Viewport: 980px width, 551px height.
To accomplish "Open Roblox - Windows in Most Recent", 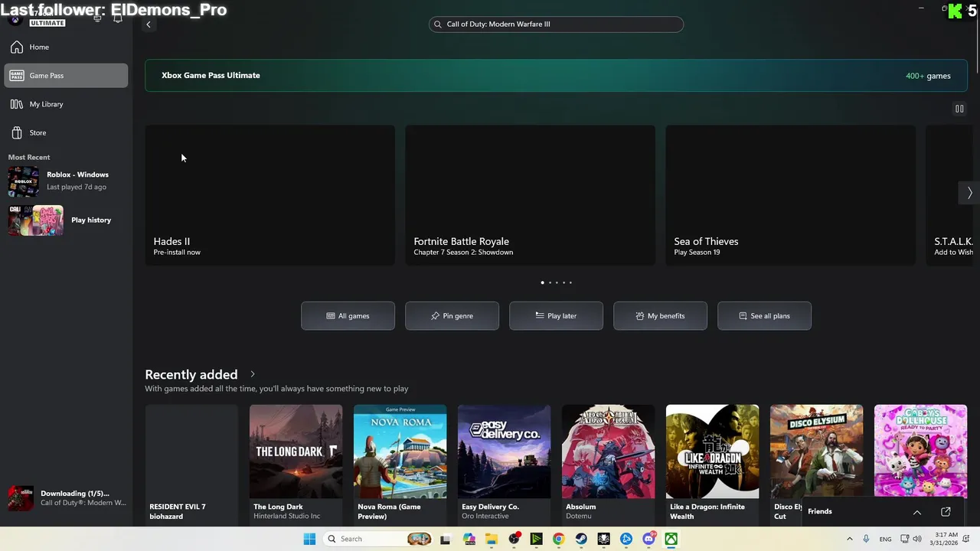I will pyautogui.click(x=67, y=181).
